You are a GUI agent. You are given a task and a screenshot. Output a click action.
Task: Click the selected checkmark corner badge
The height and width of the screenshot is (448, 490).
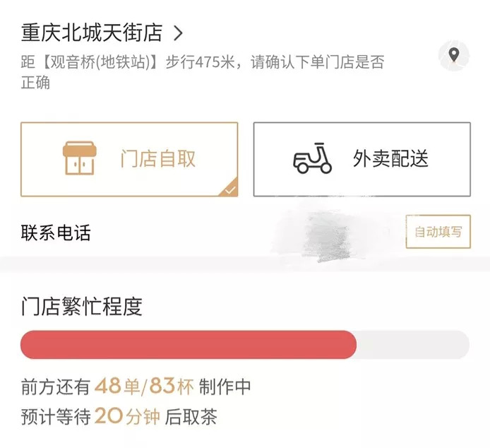230,189
